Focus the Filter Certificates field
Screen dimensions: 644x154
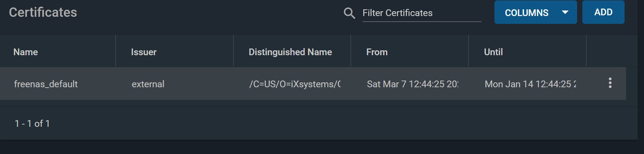[x=422, y=13]
